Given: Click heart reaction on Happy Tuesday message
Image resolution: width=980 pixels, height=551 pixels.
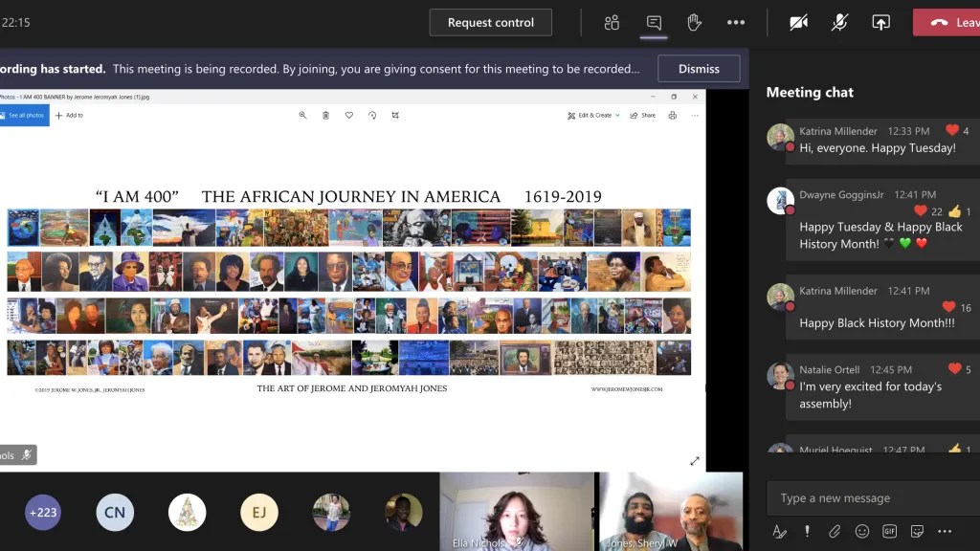Looking at the screenshot, I should [952, 130].
